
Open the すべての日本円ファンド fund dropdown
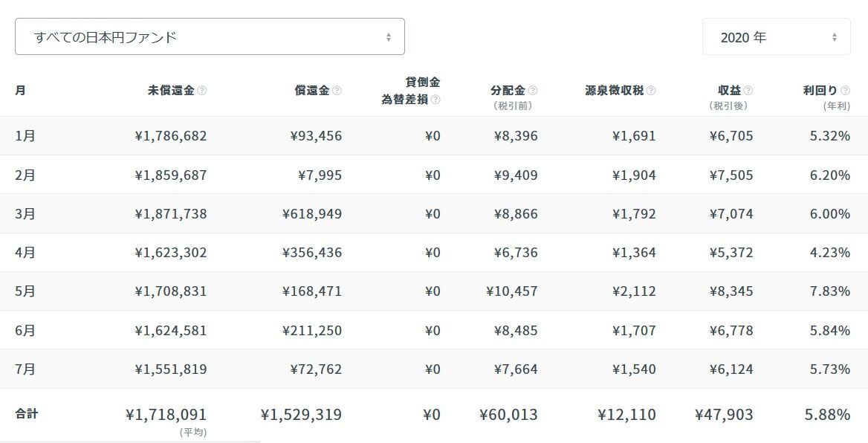210,36
